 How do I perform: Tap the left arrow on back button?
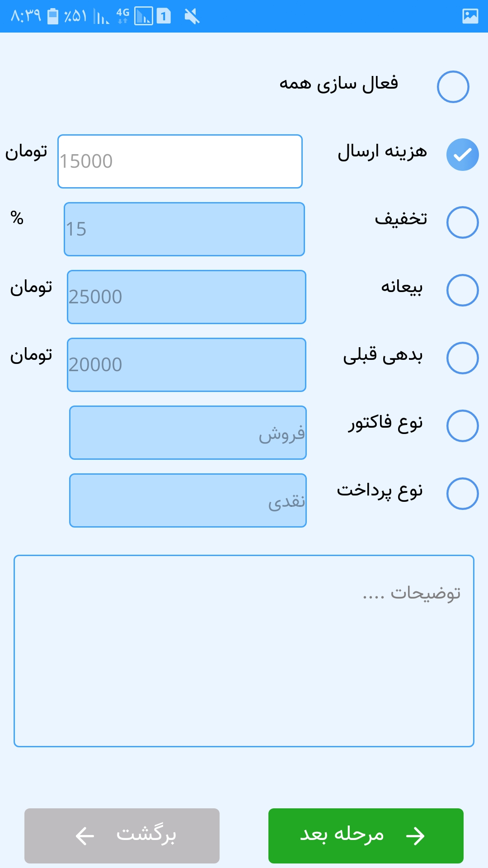tap(84, 836)
